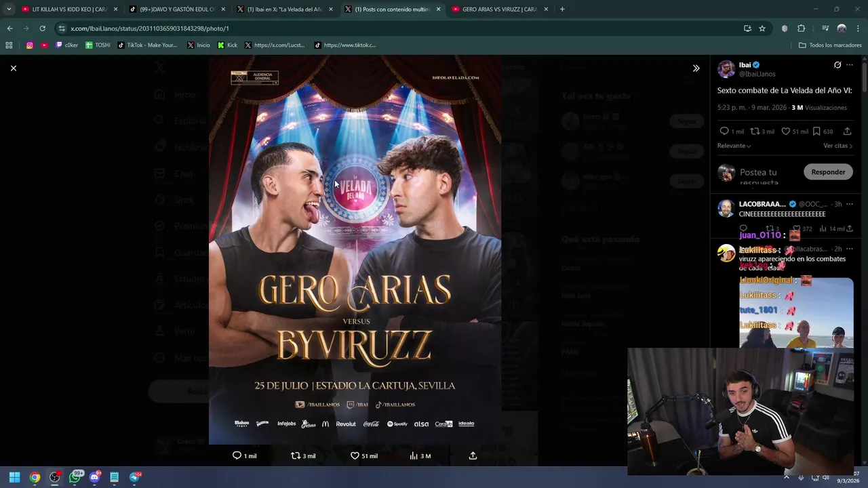Image resolution: width=868 pixels, height=488 pixels.
Task: Switch to the GERO ARIAS VS VIRUZZ tab
Action: coord(499,9)
